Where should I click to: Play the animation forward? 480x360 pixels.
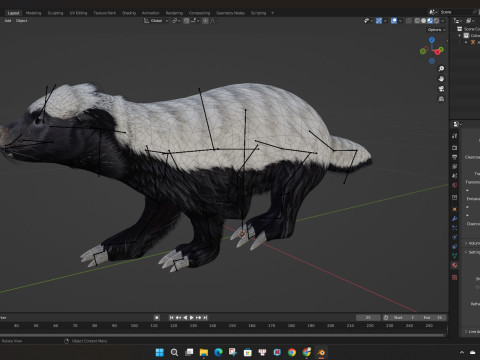pyautogui.click(x=192, y=317)
